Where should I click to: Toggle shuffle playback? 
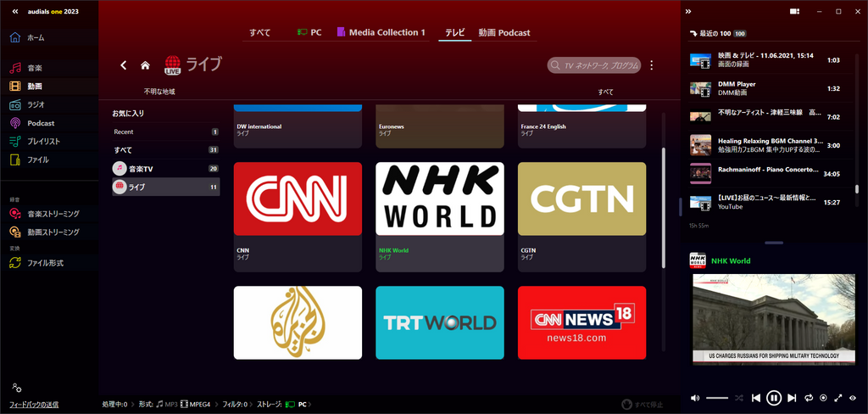tap(738, 398)
